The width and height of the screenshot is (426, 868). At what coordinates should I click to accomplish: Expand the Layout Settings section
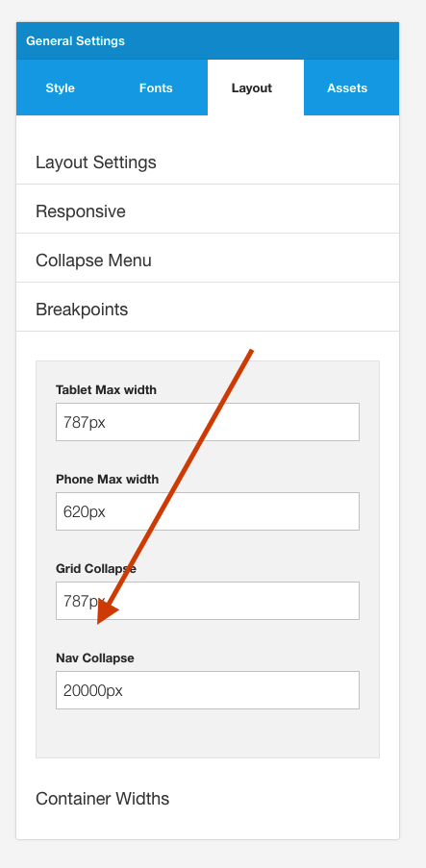(208, 162)
